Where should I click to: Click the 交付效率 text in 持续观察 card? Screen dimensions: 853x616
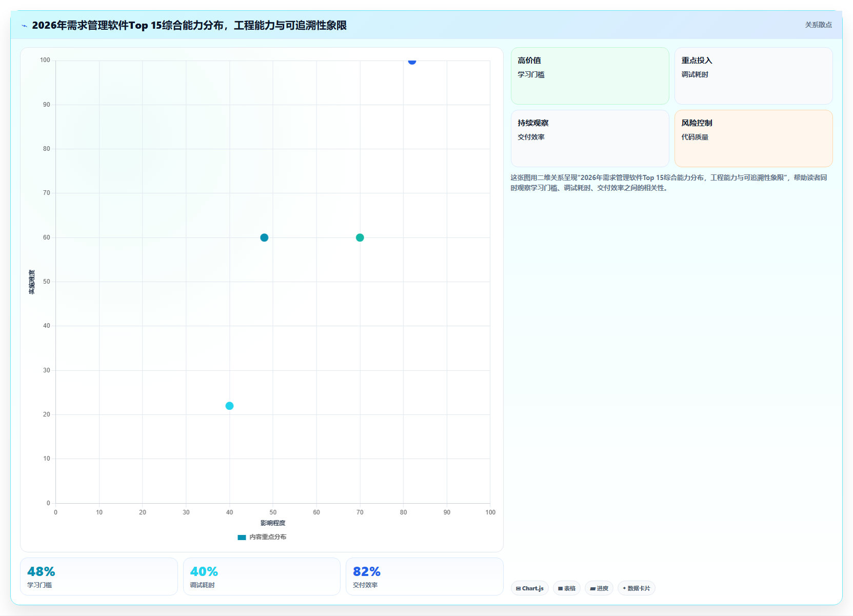coord(531,137)
